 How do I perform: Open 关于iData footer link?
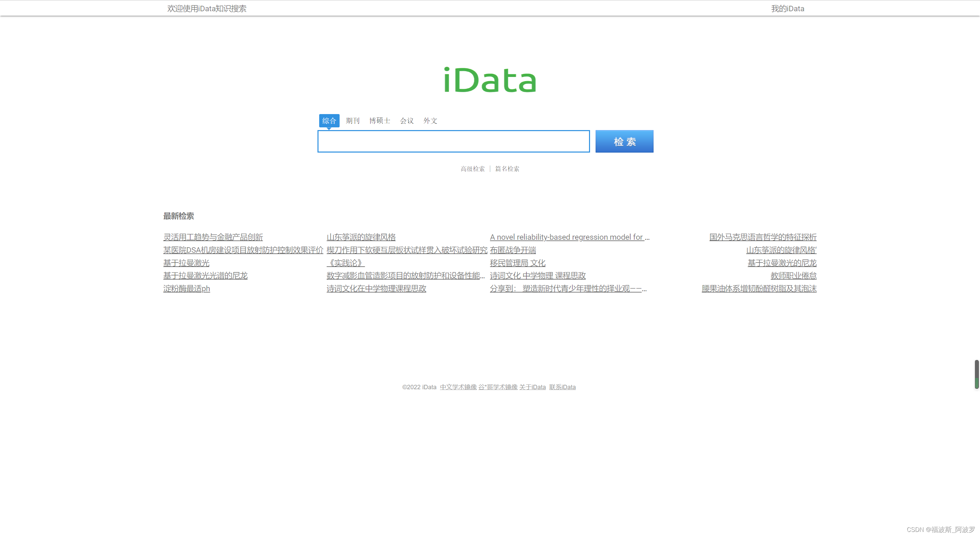coord(532,387)
